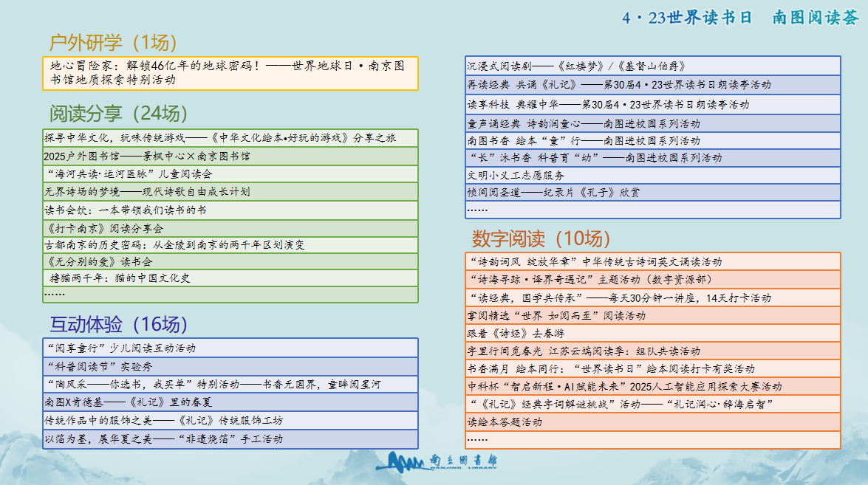This screenshot has width=868, height=485.
Task: Select '"读经典，国学共传承"' 14天打卡 row
Action: click(653, 298)
